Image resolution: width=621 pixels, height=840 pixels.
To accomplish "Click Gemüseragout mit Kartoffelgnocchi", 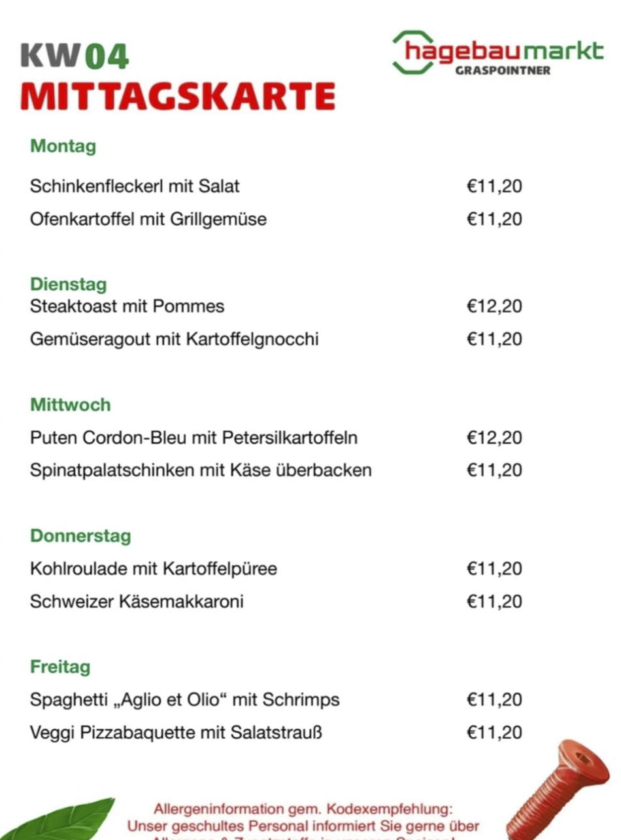I will [x=174, y=340].
